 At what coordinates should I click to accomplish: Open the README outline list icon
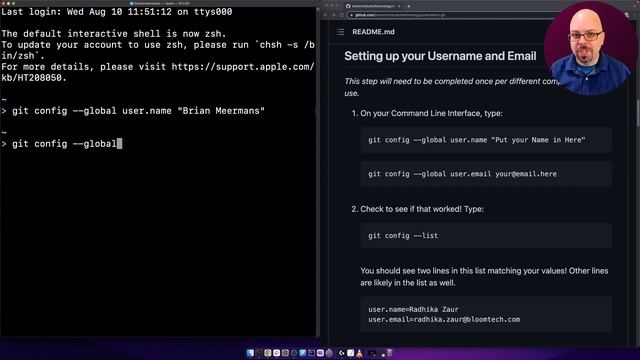pyautogui.click(x=340, y=32)
